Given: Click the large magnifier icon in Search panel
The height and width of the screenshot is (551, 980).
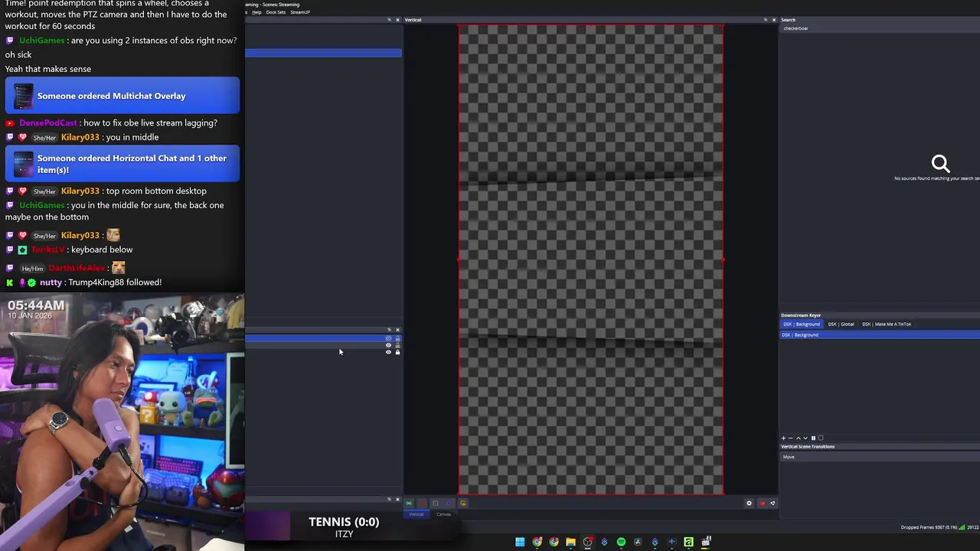Looking at the screenshot, I should point(940,163).
